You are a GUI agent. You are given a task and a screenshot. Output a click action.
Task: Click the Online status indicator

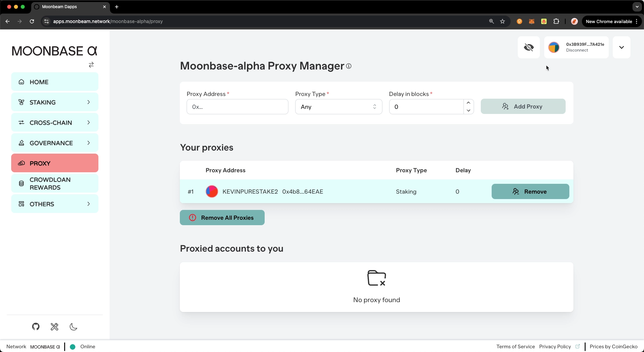coord(82,347)
